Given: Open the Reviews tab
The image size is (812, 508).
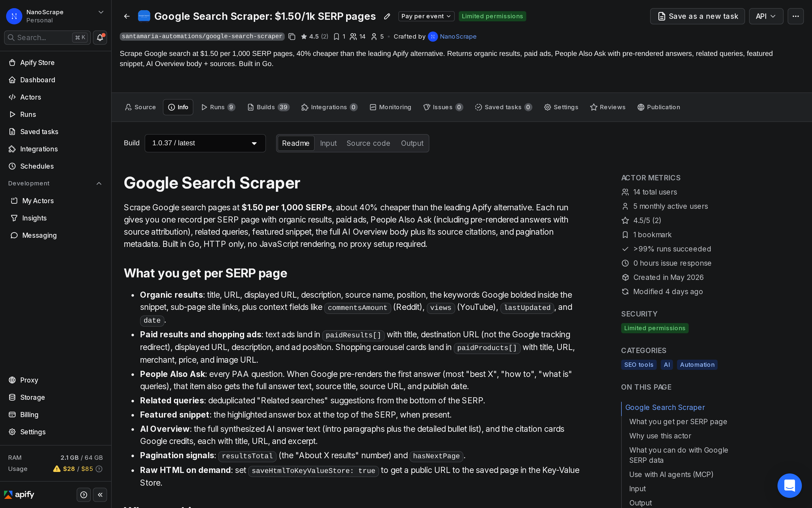Looking at the screenshot, I should [608, 107].
